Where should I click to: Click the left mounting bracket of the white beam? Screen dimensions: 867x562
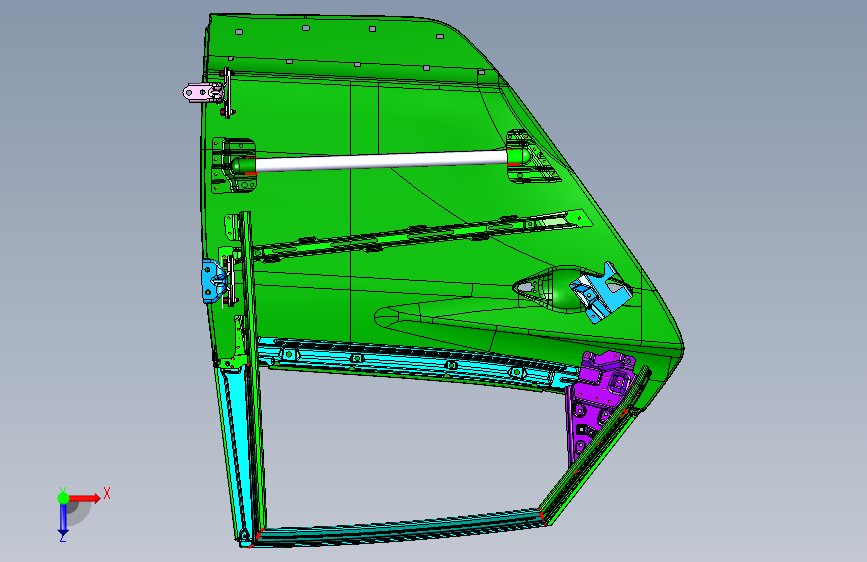click(x=234, y=165)
